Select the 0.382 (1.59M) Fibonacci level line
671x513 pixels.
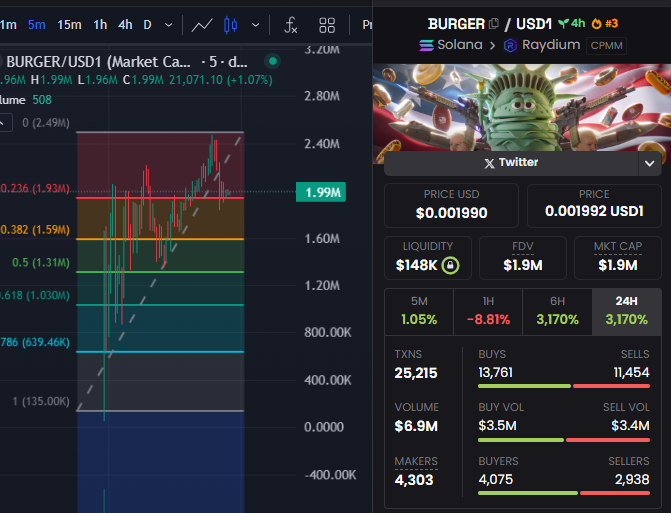[160, 239]
